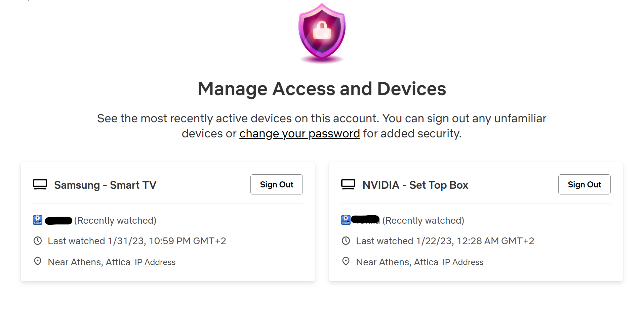
Task: Click the Samsung last watched timestamp
Action: coord(137,241)
